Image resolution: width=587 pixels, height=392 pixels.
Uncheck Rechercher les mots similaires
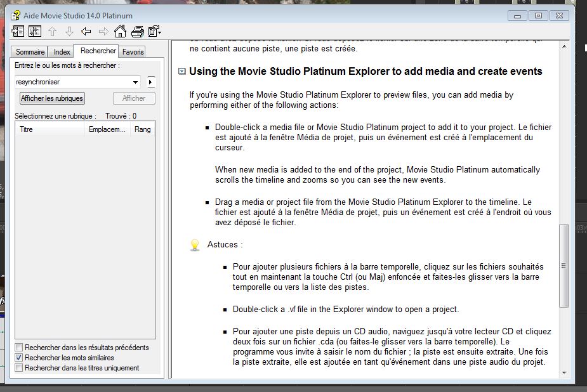(x=19, y=358)
